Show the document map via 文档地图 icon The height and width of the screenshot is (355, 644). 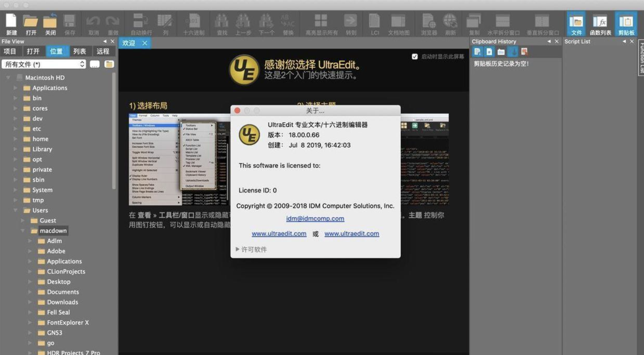[398, 21]
